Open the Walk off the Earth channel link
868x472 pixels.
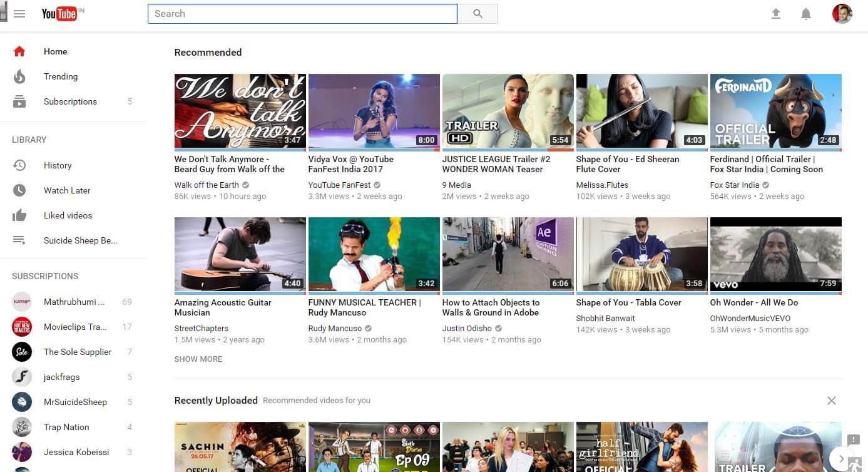tap(207, 185)
